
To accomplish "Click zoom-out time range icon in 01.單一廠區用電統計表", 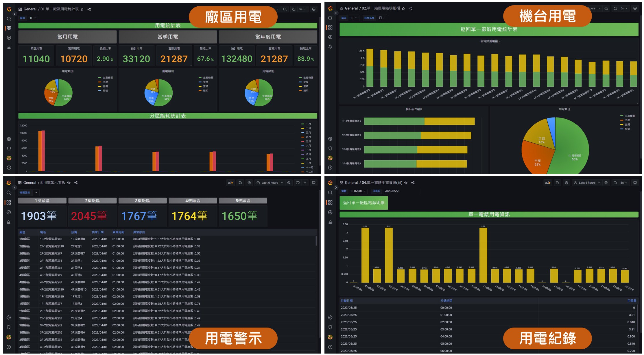I will pyautogui.click(x=285, y=9).
